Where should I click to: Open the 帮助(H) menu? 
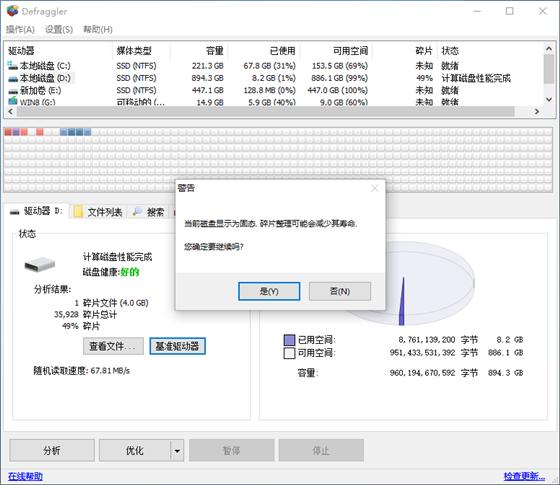click(x=98, y=29)
